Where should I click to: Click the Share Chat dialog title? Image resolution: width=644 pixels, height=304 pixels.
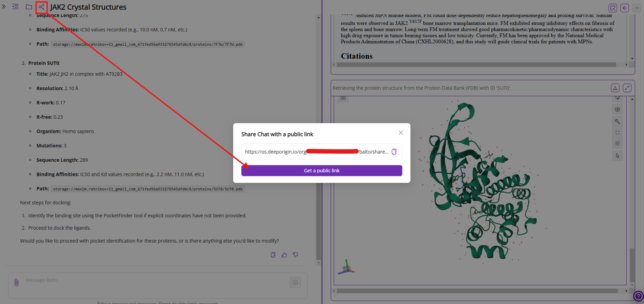277,134
